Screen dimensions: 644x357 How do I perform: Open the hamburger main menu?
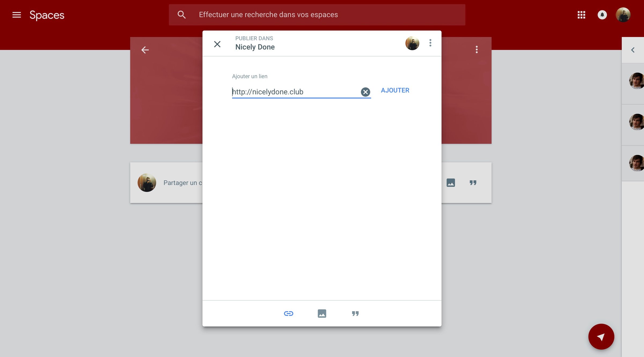point(17,15)
